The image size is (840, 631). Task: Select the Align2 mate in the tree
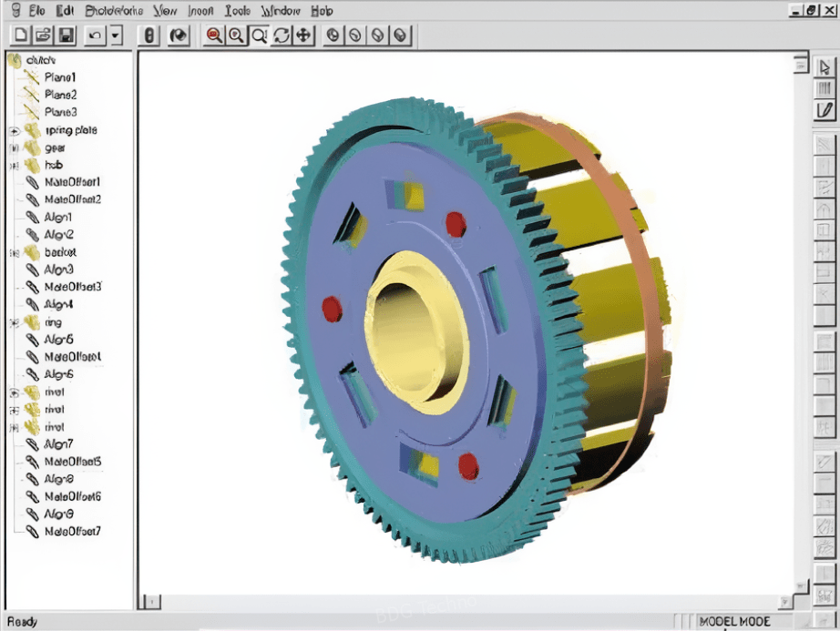[x=59, y=234]
